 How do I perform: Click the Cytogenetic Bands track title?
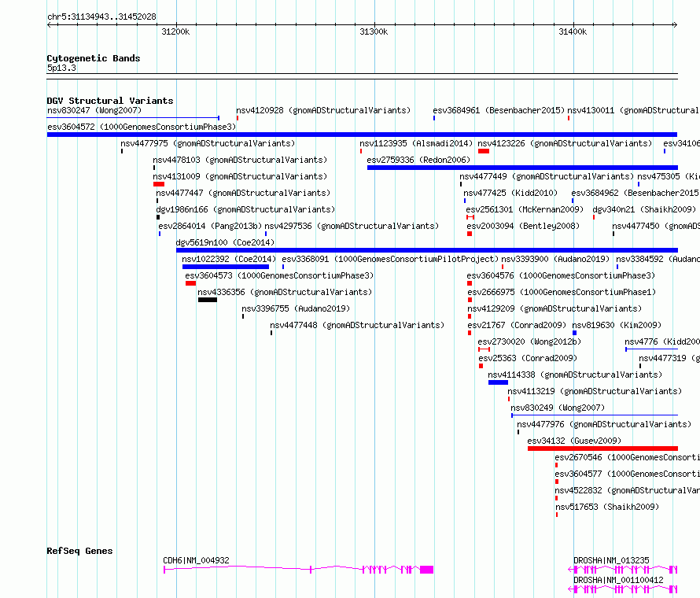[x=94, y=58]
